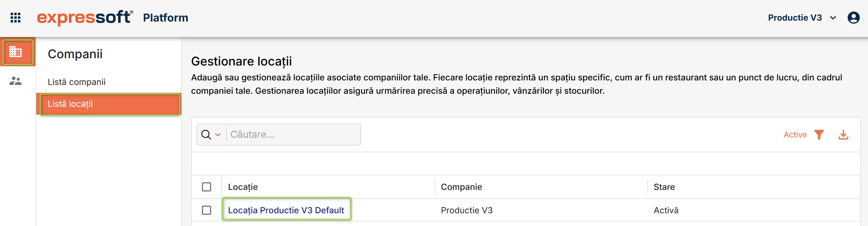Open Locația Productie V3 Default link
The width and height of the screenshot is (868, 226).
point(286,210)
